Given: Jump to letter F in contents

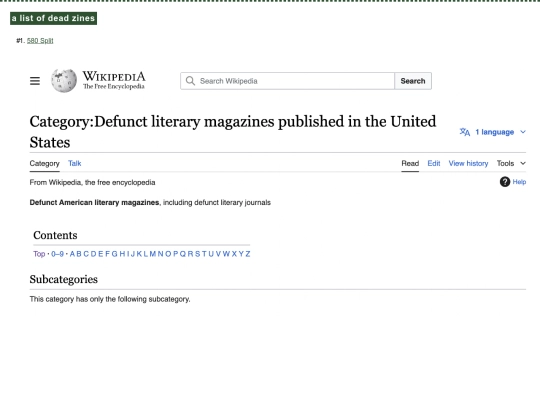Looking at the screenshot, I should point(107,254).
